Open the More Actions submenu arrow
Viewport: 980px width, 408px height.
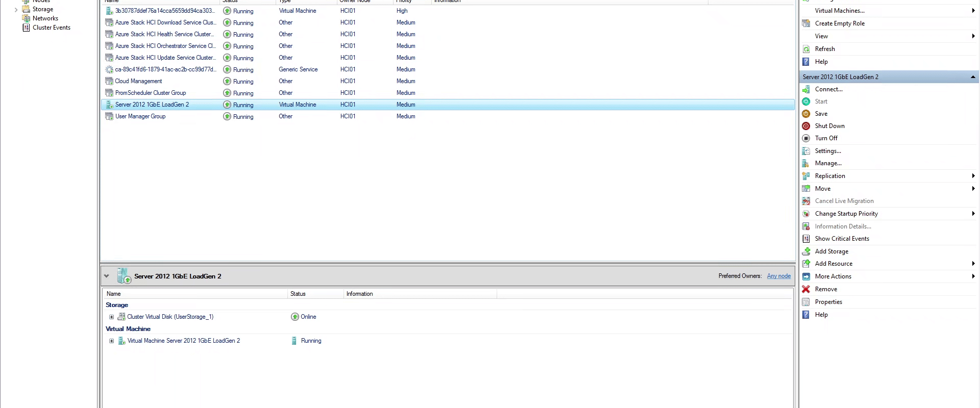point(973,276)
